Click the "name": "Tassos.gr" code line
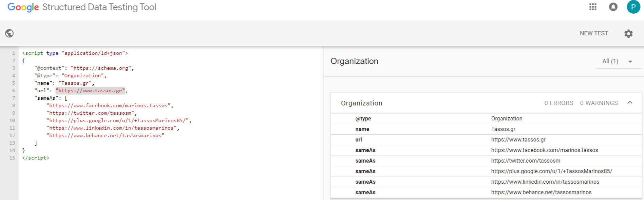 tap(64, 83)
